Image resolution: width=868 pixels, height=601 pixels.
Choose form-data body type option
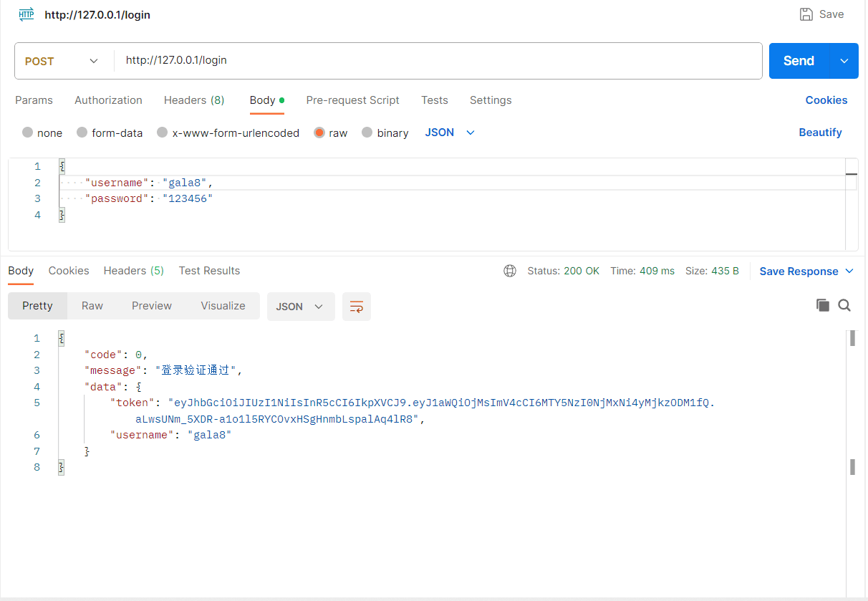coord(82,133)
